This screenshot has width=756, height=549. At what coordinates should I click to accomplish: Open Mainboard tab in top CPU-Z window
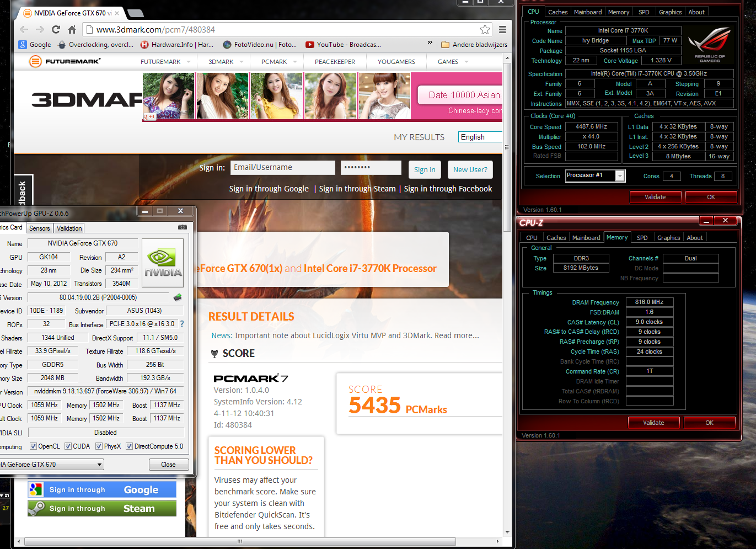[588, 12]
